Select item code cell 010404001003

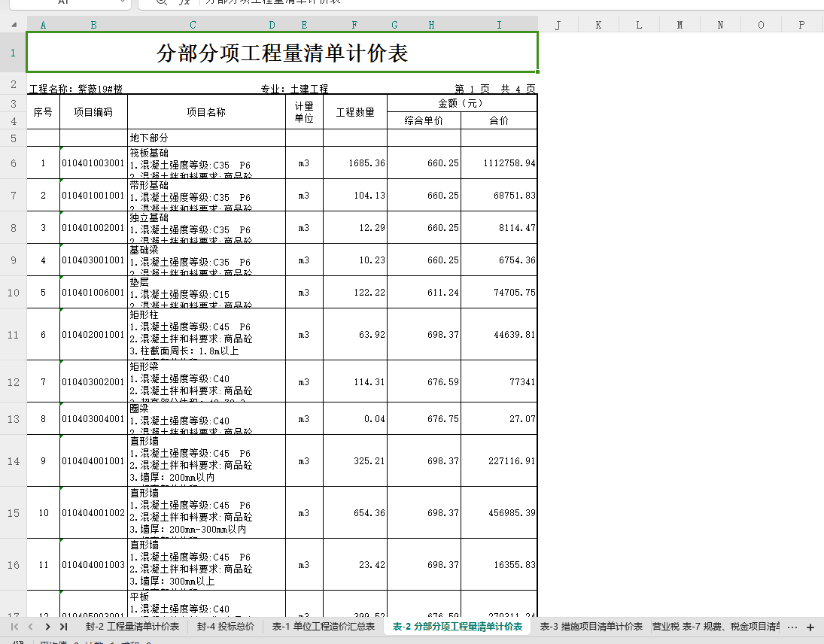click(x=93, y=565)
